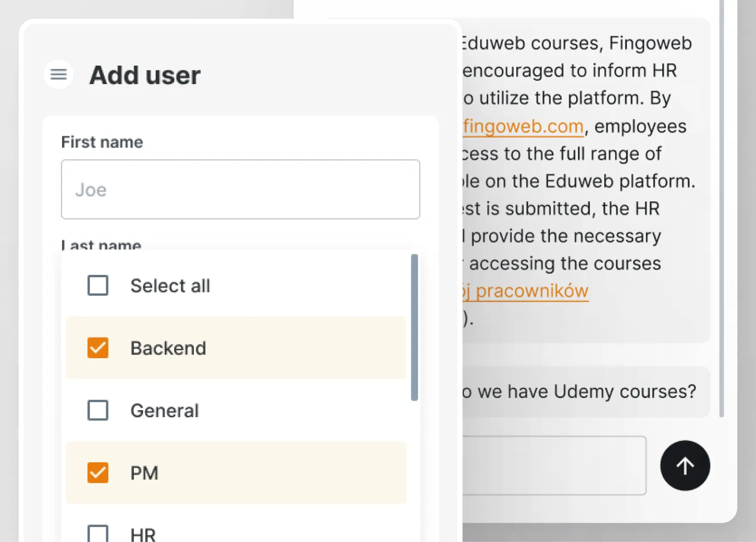The width and height of the screenshot is (756, 542).
Task: Open the hamburger navigation menu
Action: (x=58, y=74)
